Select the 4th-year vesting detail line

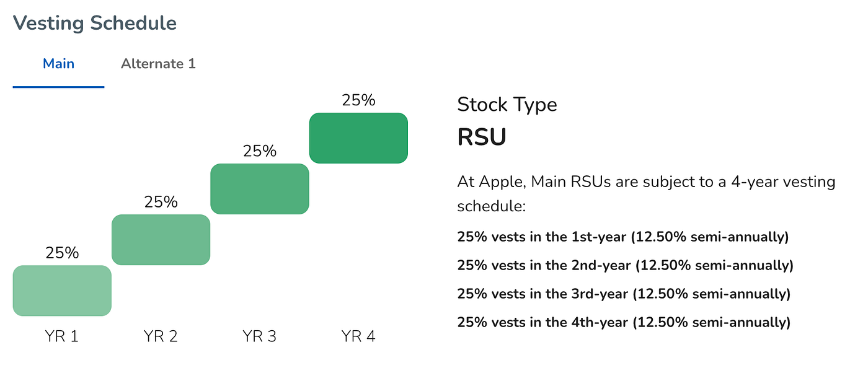(624, 322)
